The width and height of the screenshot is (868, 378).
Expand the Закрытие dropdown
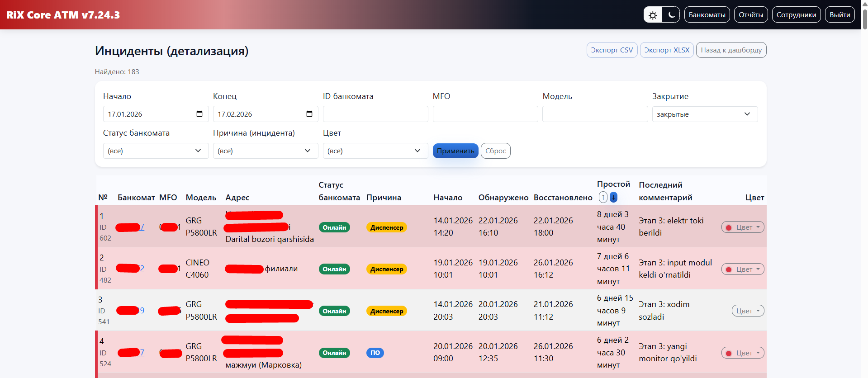click(704, 114)
